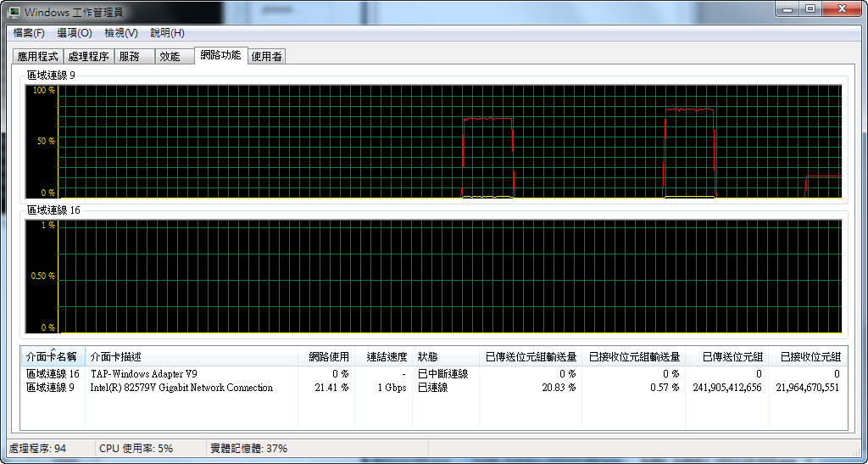Sort by 網路使用 column header
The image size is (868, 464).
click(x=328, y=357)
